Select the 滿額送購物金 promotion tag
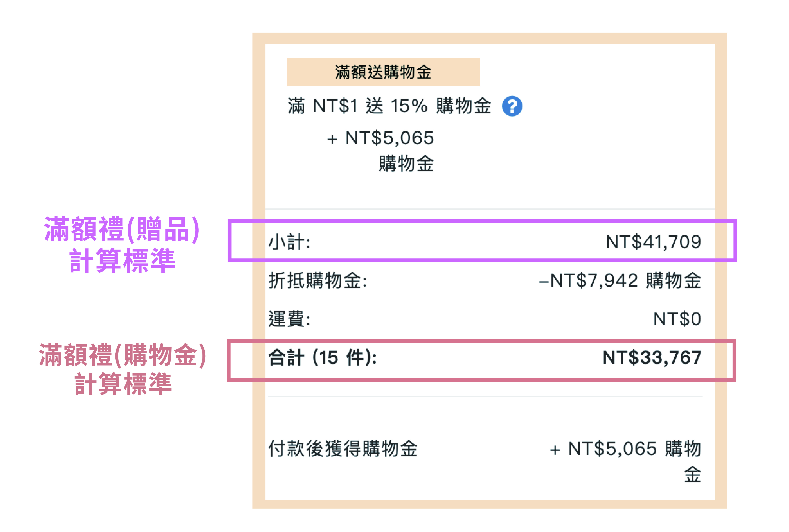Viewport: 789px width, 532px height. [x=383, y=72]
